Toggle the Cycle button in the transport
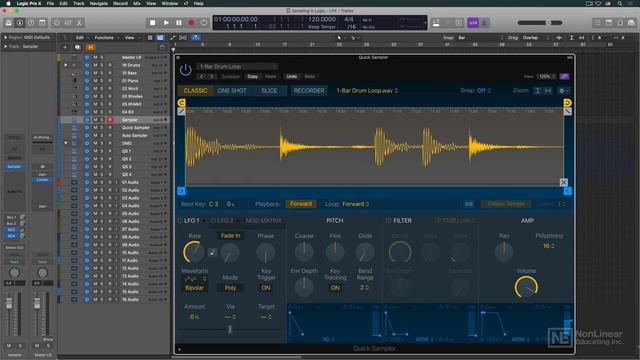640x360 pixels. coord(204,23)
